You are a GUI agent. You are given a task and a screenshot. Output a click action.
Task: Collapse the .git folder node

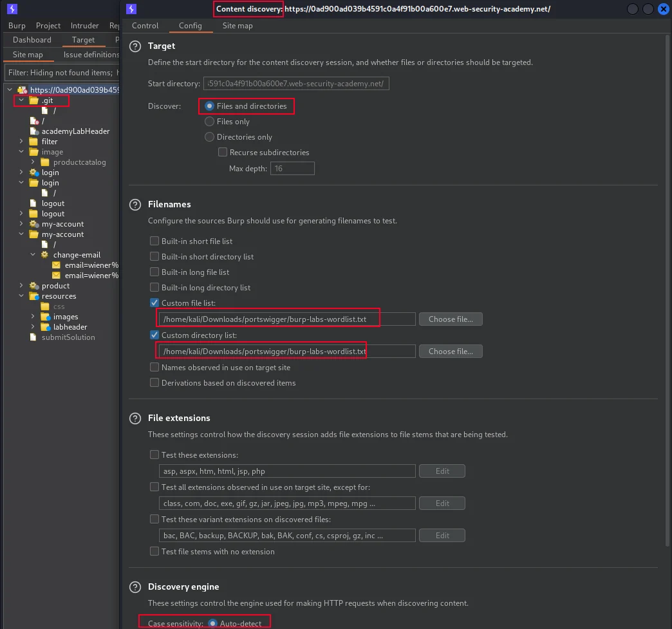tap(21, 100)
